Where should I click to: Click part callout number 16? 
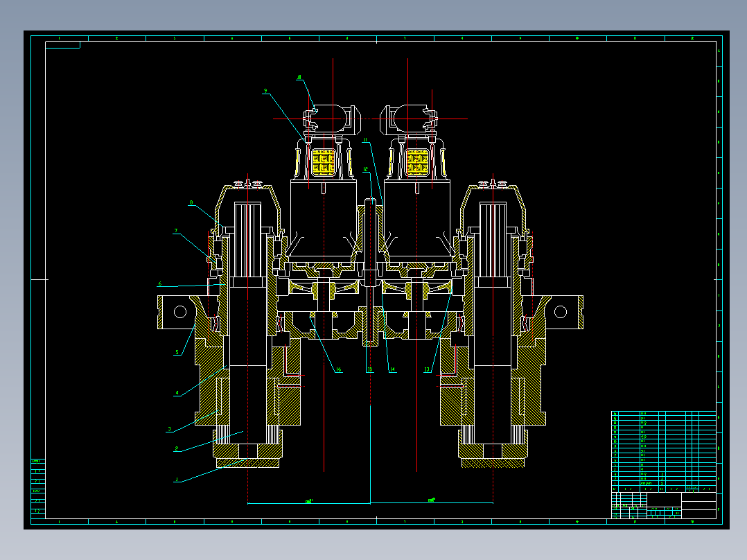point(338,369)
